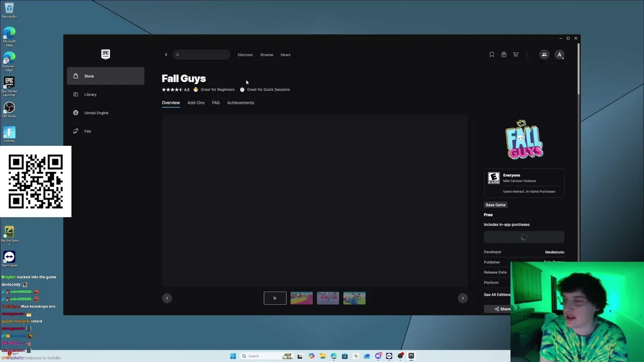Click the Great for Beginners badge
The width and height of the screenshot is (644, 362).
[x=214, y=89]
